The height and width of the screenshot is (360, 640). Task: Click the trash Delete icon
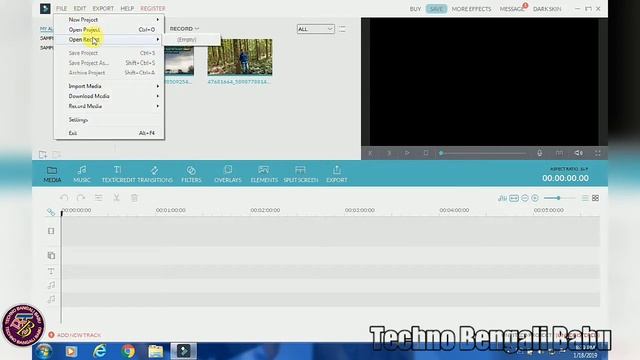coord(134,198)
